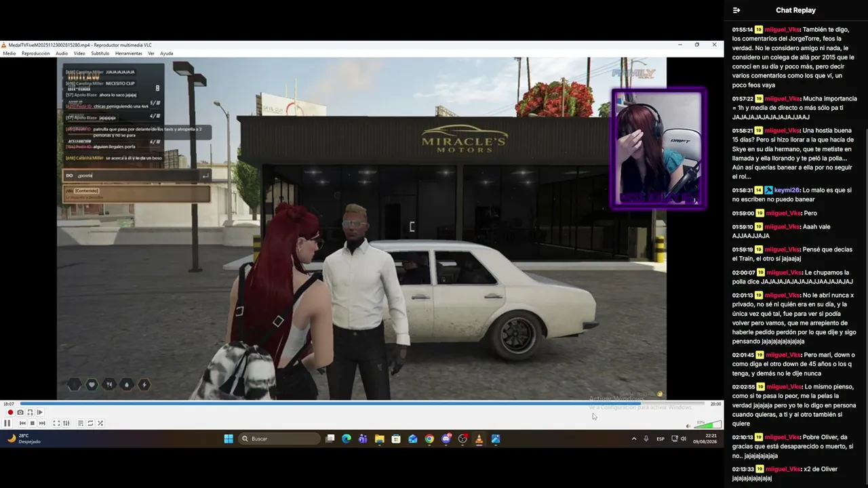Stop the VLC playback
The height and width of the screenshot is (488, 868).
[32, 423]
